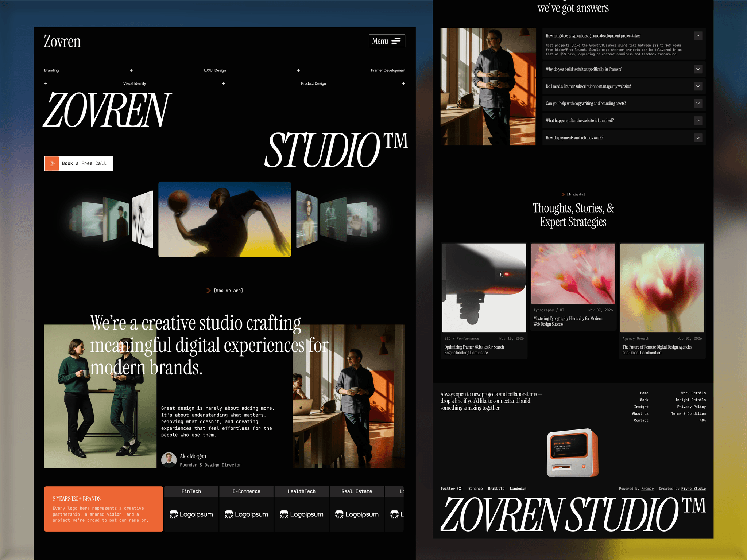The height and width of the screenshot is (560, 747).
Task: Click the Framer link in footer
Action: pos(647,489)
